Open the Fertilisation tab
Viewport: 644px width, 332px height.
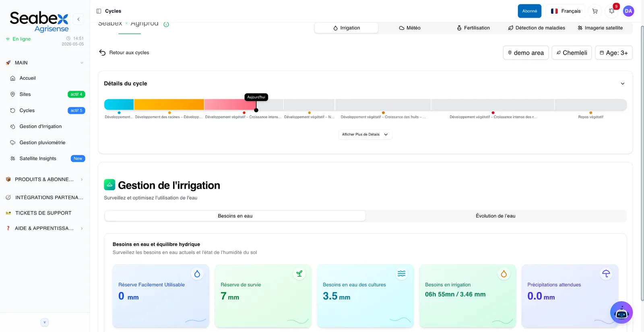(x=473, y=28)
